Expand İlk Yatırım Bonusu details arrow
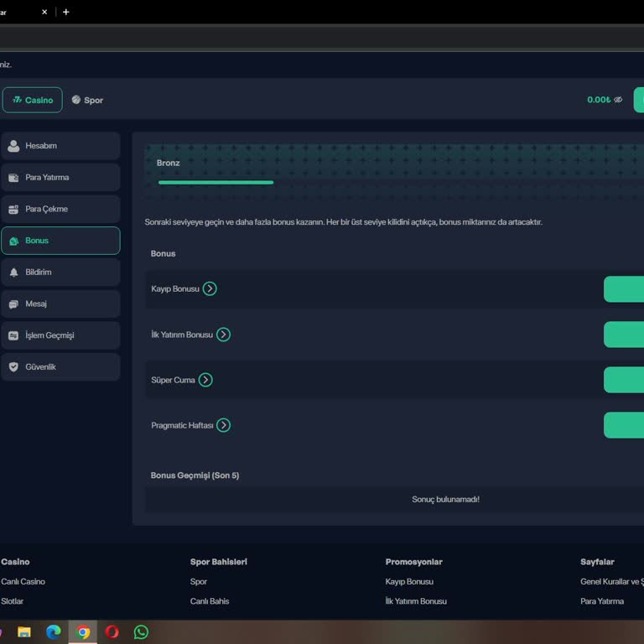644x644 pixels. pos(223,335)
